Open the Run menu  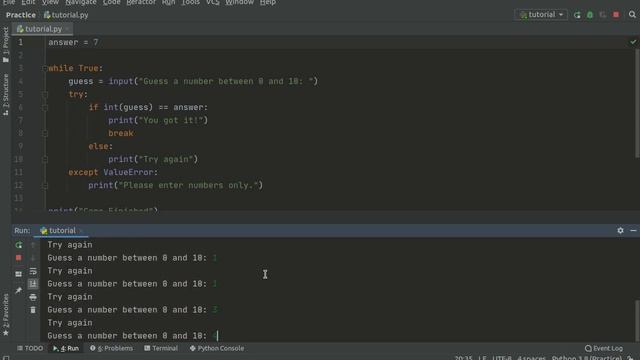click(168, 2)
